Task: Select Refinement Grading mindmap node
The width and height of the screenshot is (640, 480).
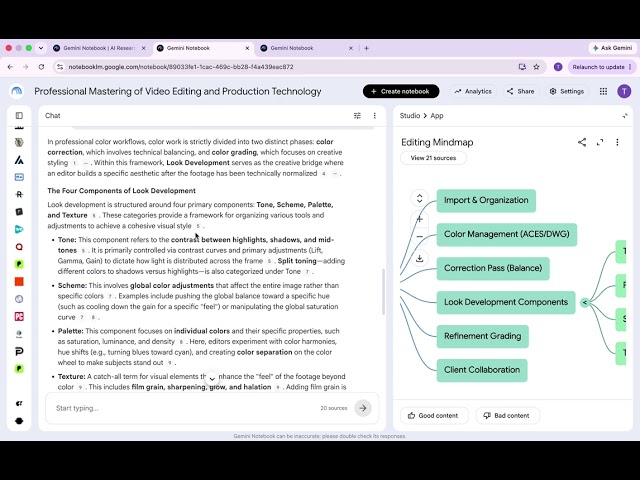Action: tap(482, 336)
